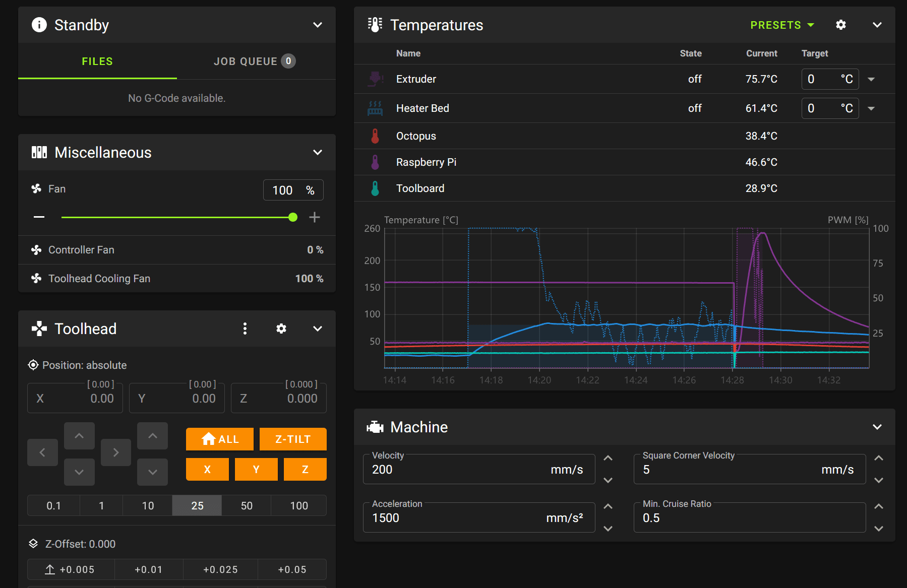Collapse the Miscellaneous panel

318,152
